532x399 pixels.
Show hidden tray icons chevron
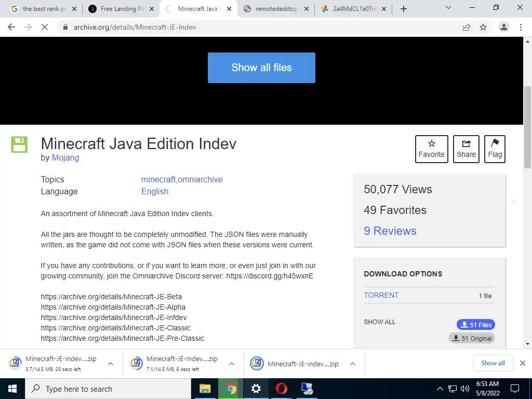pyautogui.click(x=440, y=389)
